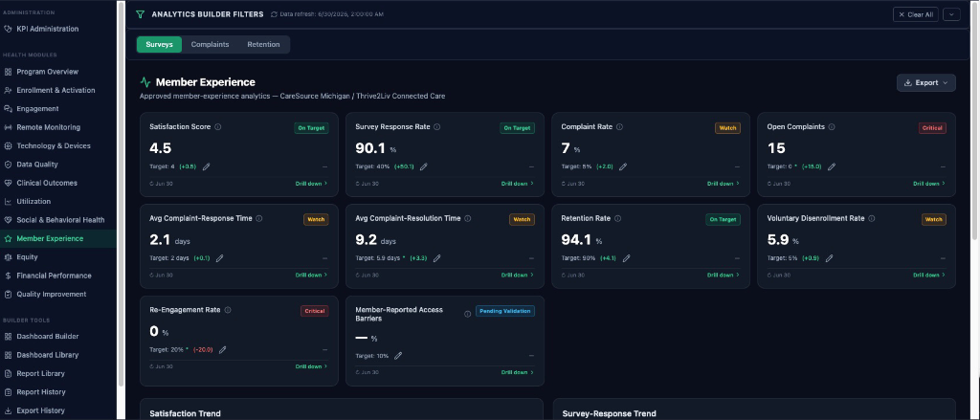Click the Report Library document icon
Image resolution: width=980 pixels, height=420 pixels.
8,374
